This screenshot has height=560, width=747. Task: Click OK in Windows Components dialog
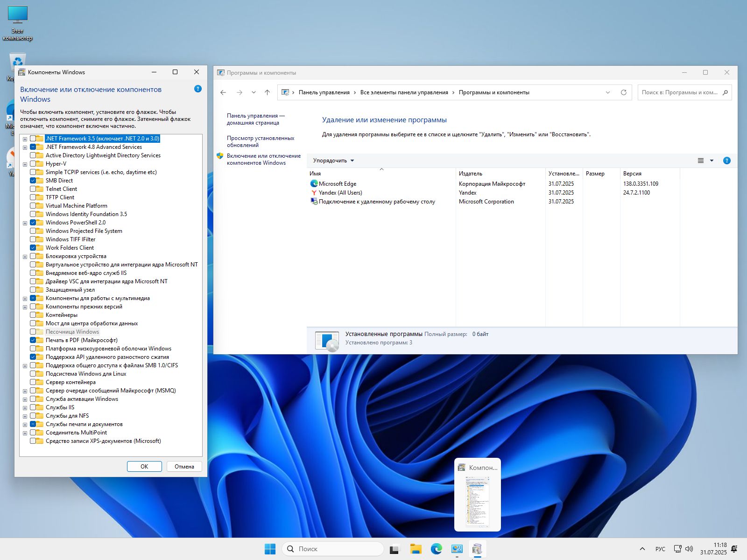144,467
